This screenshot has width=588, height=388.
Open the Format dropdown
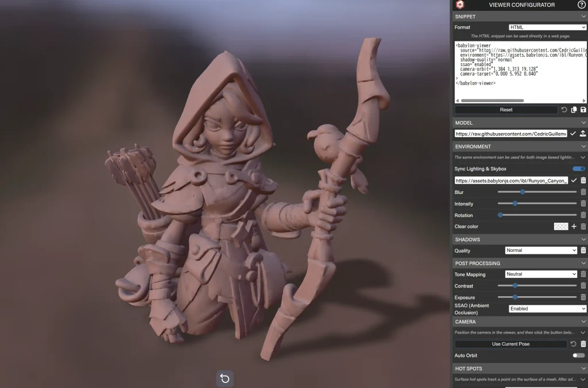pyautogui.click(x=547, y=27)
